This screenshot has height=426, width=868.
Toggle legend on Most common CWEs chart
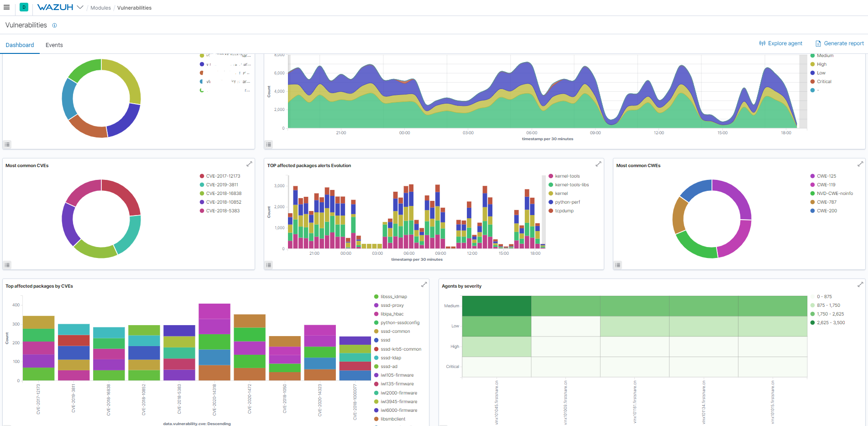pyautogui.click(x=617, y=265)
